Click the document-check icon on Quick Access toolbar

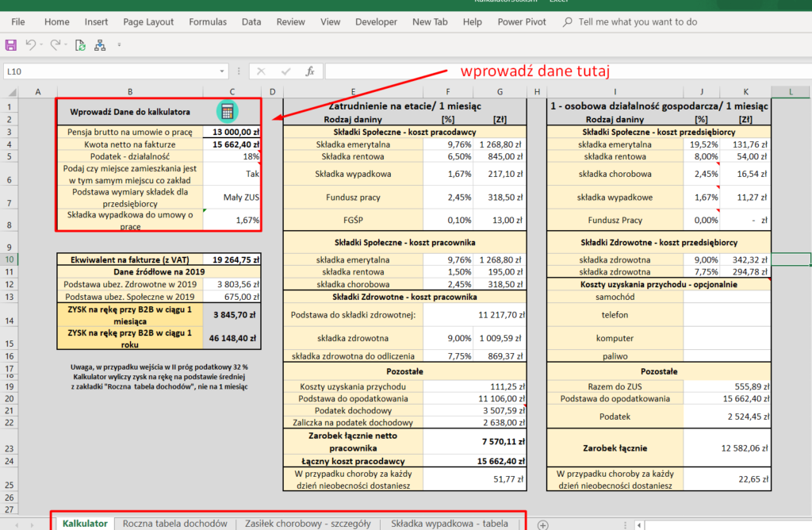[x=79, y=45]
